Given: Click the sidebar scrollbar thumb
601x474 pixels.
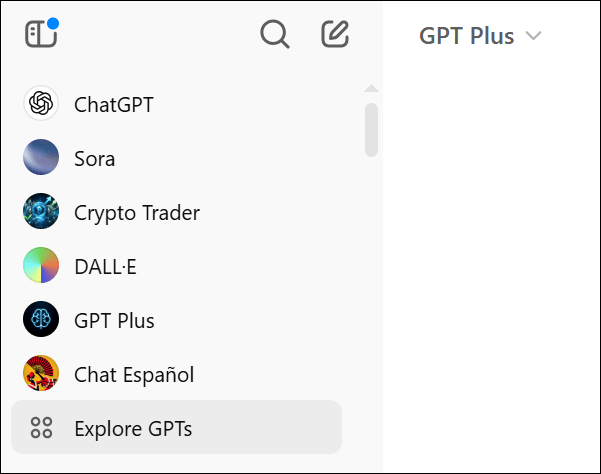Looking at the screenshot, I should 371,129.
